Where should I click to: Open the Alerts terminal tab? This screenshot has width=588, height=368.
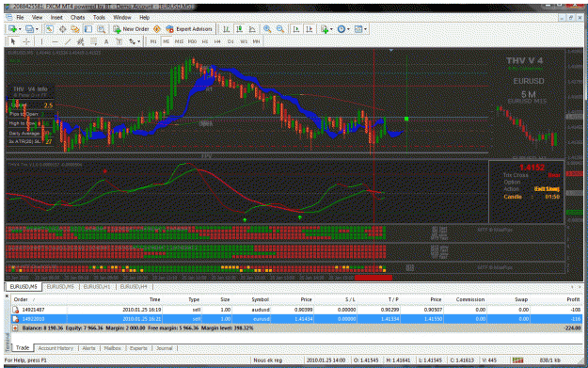[88, 348]
